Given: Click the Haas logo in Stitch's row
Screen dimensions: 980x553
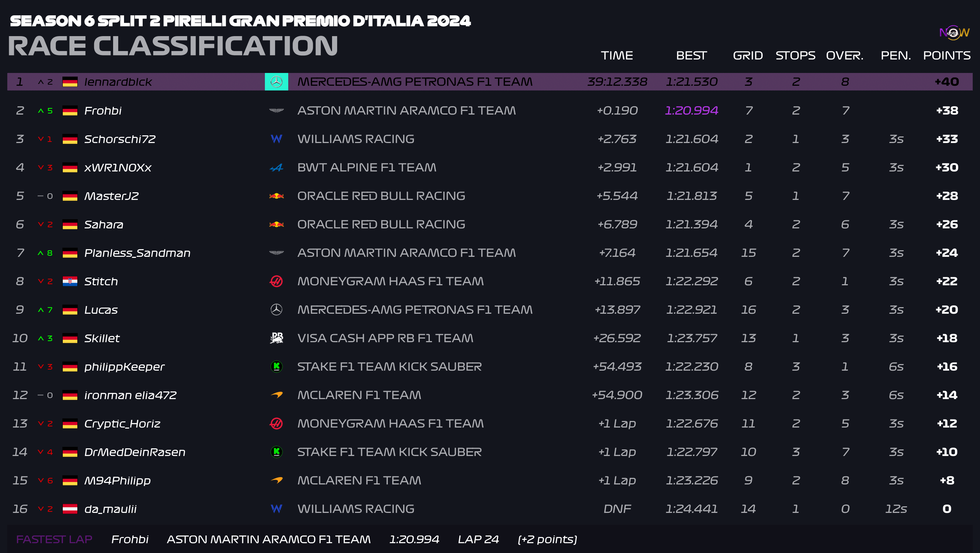Looking at the screenshot, I should 276,282.
